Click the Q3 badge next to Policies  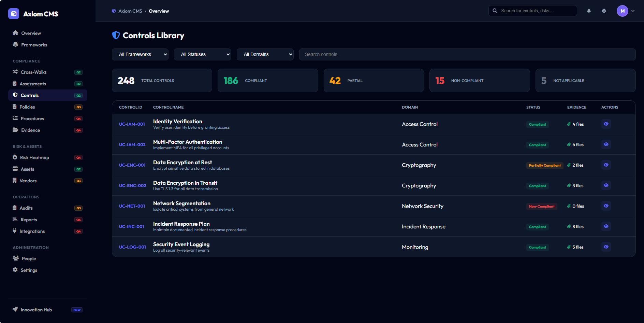78,107
